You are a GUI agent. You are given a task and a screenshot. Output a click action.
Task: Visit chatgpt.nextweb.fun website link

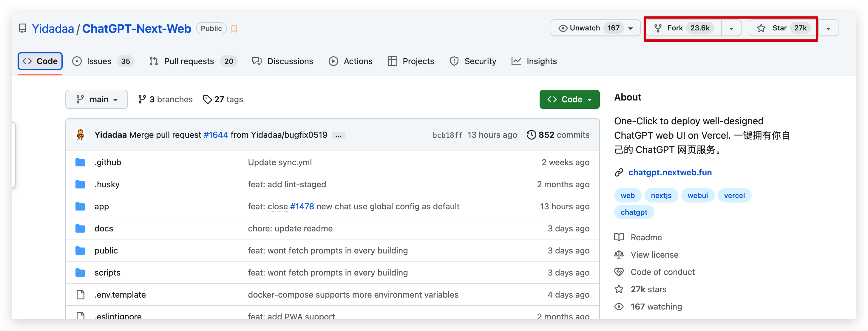[x=670, y=172]
